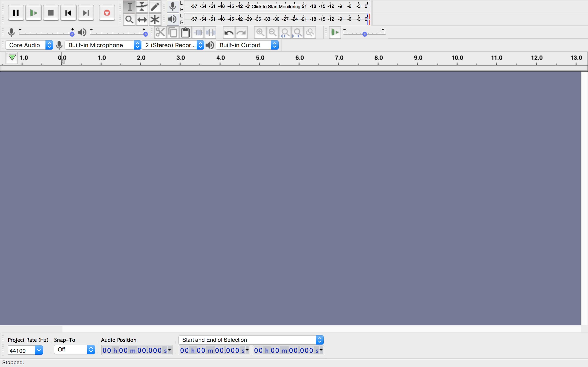Select the Time Shift tool

[x=142, y=19]
